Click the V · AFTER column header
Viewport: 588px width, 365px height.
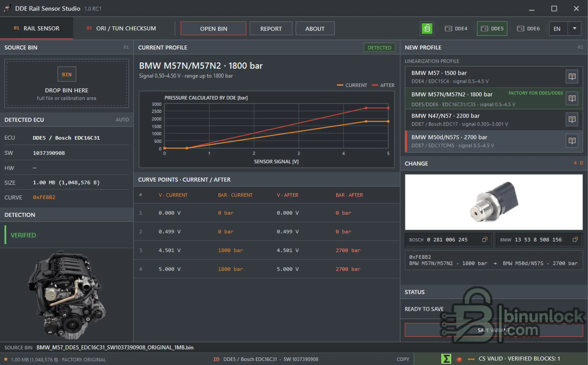288,195
